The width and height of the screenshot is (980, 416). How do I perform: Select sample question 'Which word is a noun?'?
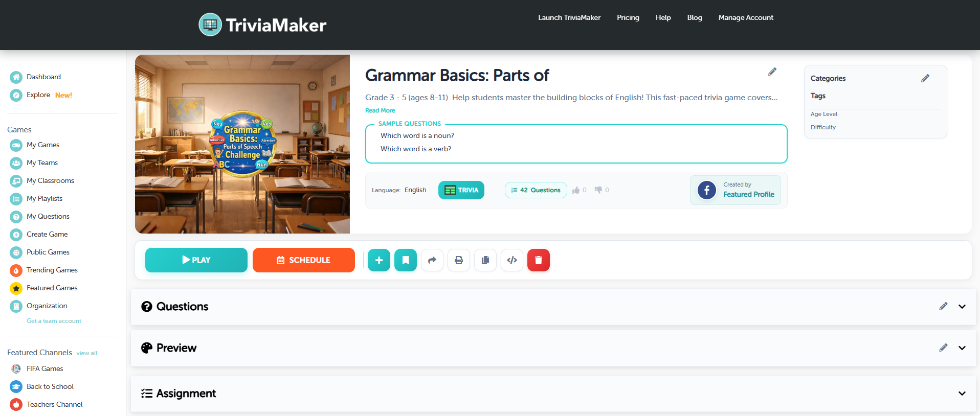(x=417, y=136)
